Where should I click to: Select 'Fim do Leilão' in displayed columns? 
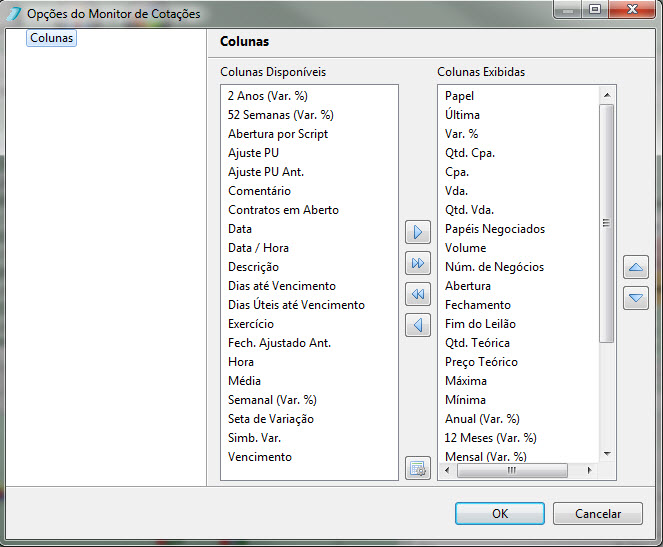(x=480, y=324)
